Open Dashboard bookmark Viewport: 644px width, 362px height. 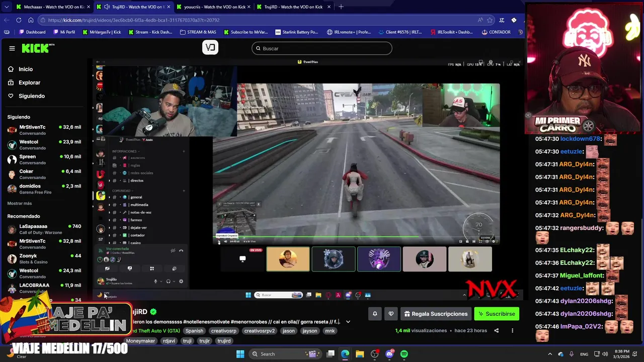(x=32, y=32)
